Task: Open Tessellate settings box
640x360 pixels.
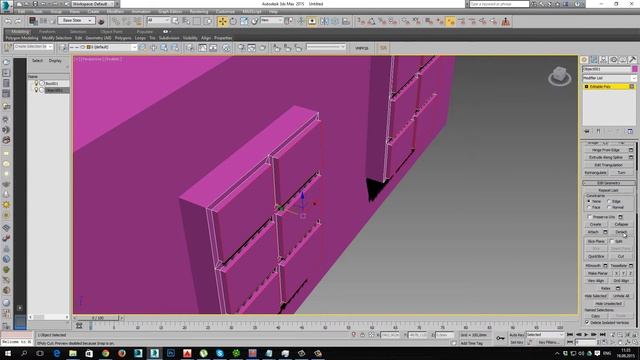Action: coord(631,266)
